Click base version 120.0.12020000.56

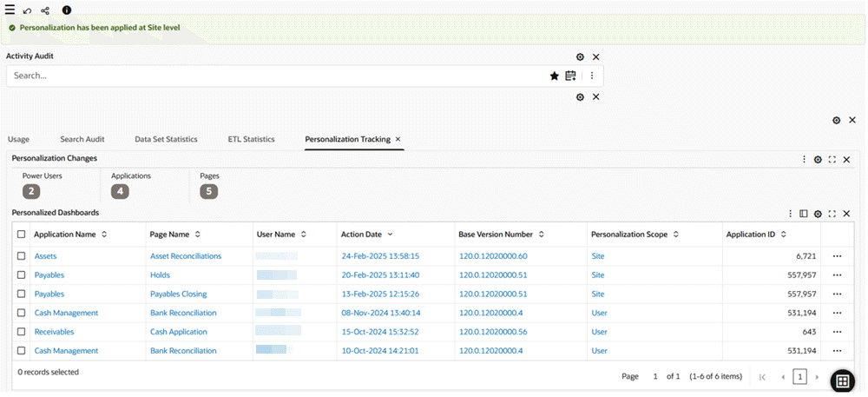coord(493,332)
